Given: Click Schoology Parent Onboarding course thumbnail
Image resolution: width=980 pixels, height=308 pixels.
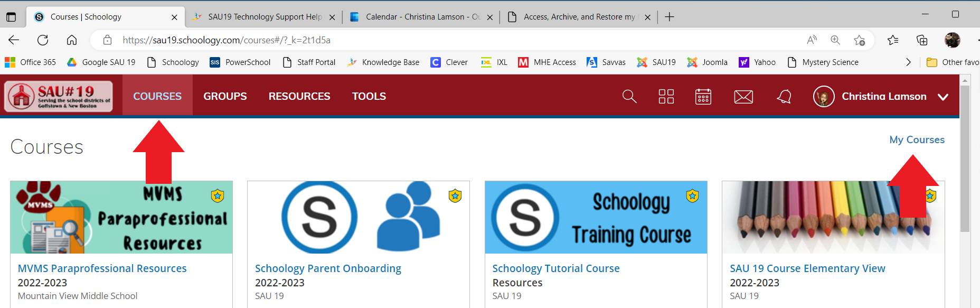Looking at the screenshot, I should tap(359, 217).
